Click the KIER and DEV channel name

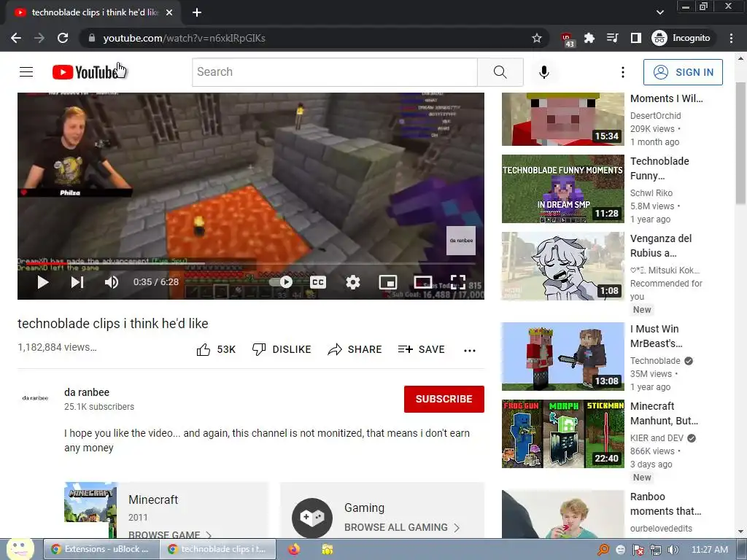tap(657, 438)
